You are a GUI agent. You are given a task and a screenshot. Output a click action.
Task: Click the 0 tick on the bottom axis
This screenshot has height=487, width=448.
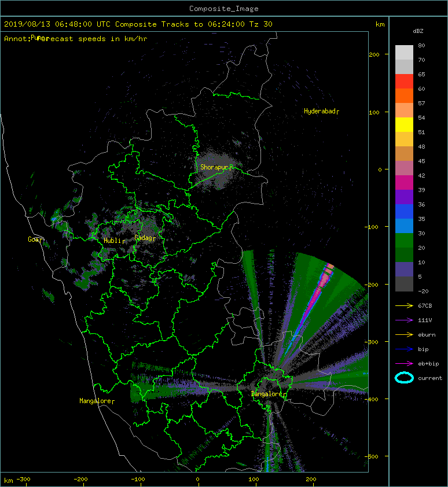198,479
